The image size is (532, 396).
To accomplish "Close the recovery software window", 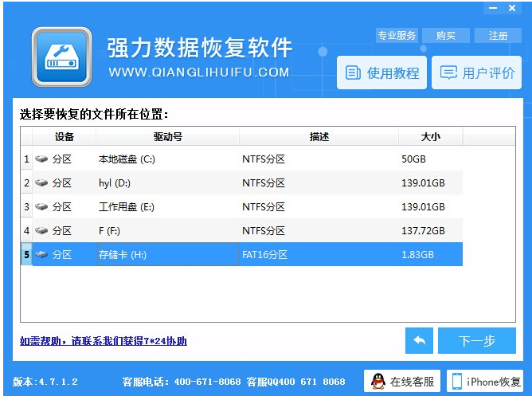I will (x=512, y=8).
